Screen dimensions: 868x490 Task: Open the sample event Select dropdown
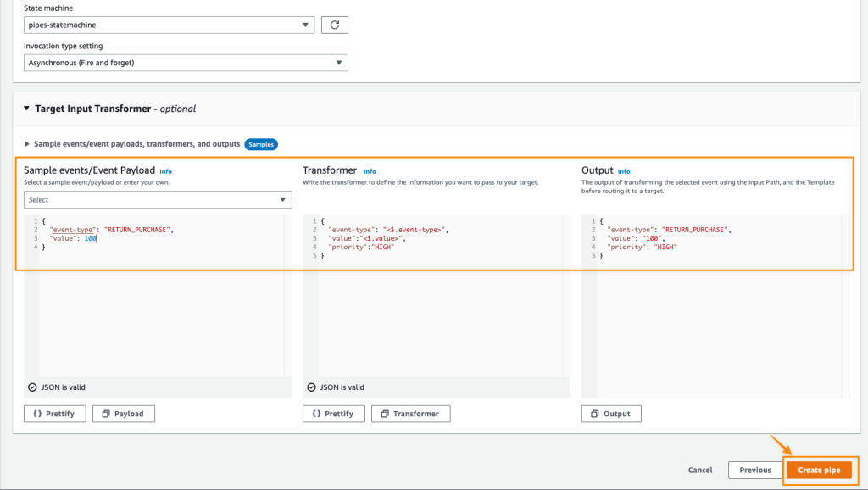[x=158, y=199]
